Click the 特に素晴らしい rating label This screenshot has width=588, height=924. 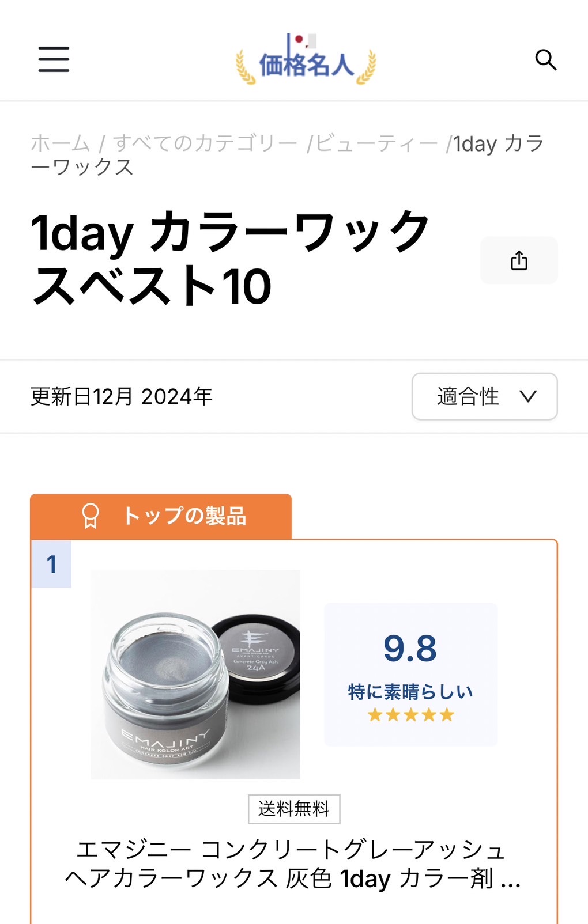coord(410,692)
